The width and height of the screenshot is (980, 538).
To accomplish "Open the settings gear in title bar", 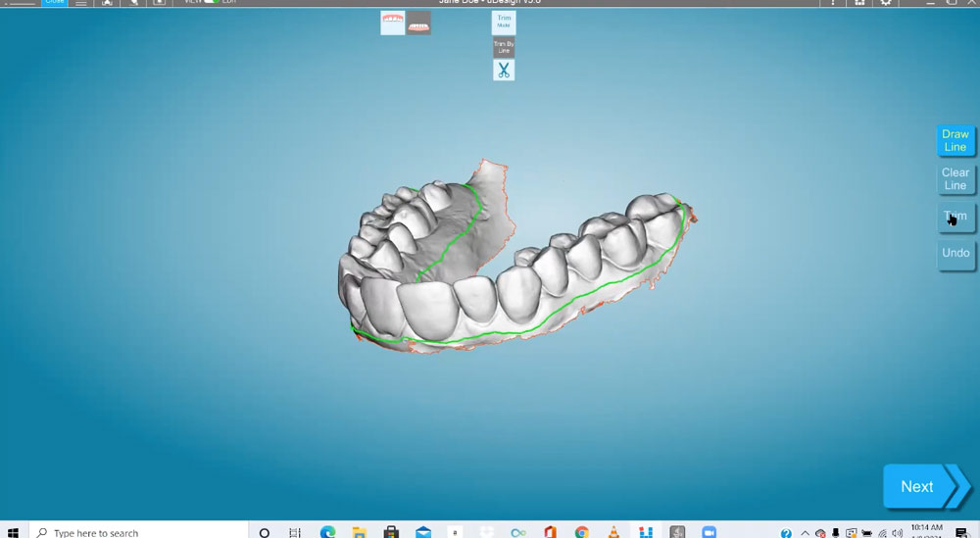I will tap(886, 3).
